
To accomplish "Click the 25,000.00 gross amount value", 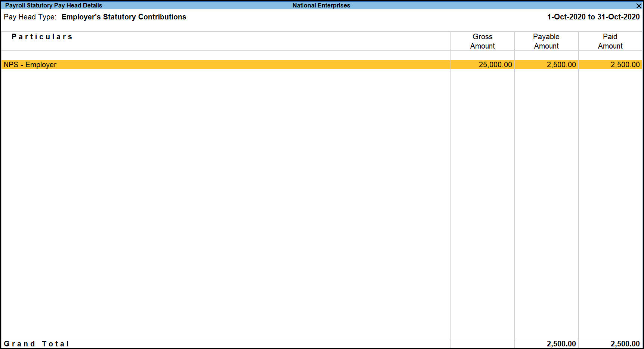I will [x=495, y=65].
